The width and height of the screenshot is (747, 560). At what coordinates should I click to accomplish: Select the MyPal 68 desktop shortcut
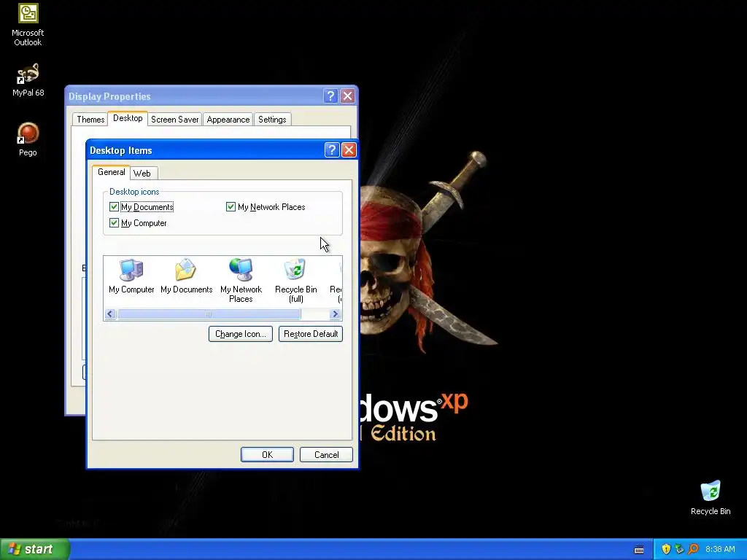point(28,79)
